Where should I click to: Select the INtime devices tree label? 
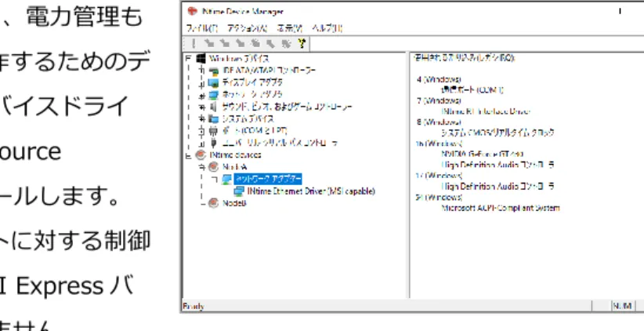click(x=235, y=155)
